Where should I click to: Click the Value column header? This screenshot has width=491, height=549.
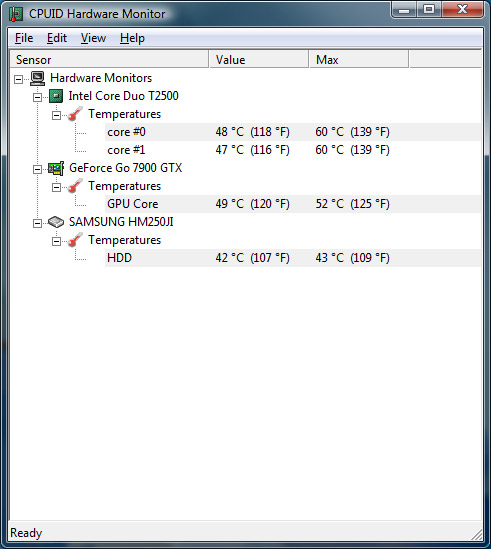click(x=259, y=60)
